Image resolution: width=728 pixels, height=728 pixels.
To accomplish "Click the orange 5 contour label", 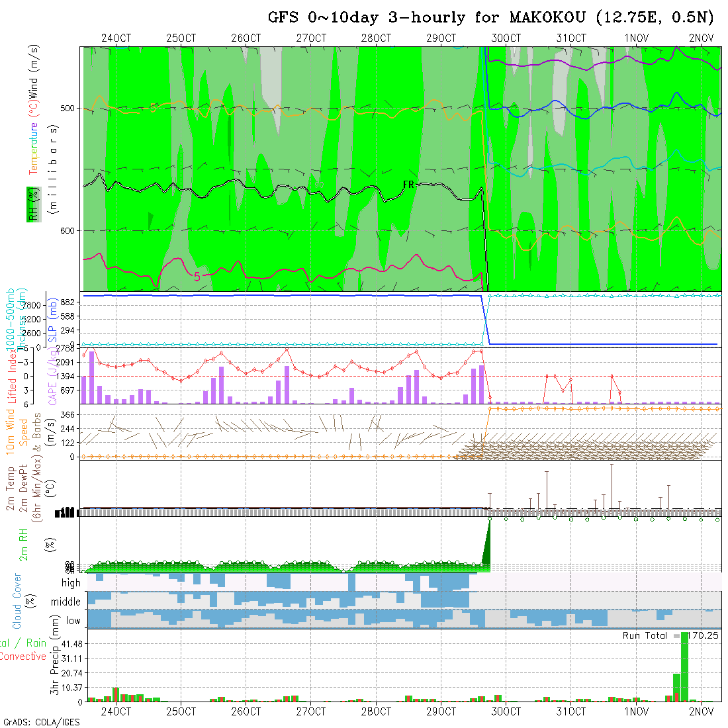I will 153,108.
